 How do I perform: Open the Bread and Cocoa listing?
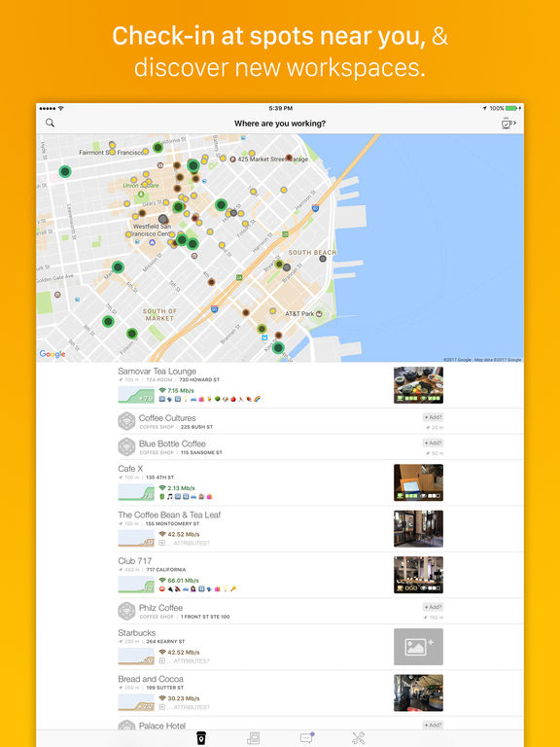pos(280,694)
